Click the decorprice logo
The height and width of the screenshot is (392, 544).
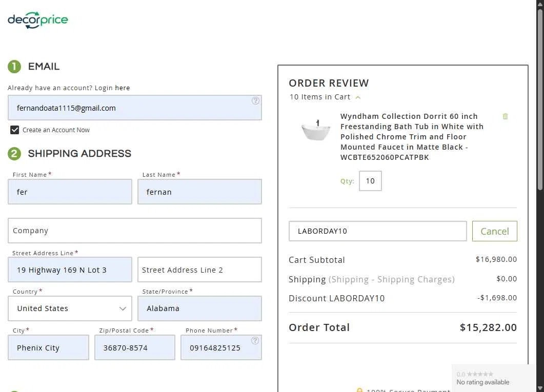point(38,20)
